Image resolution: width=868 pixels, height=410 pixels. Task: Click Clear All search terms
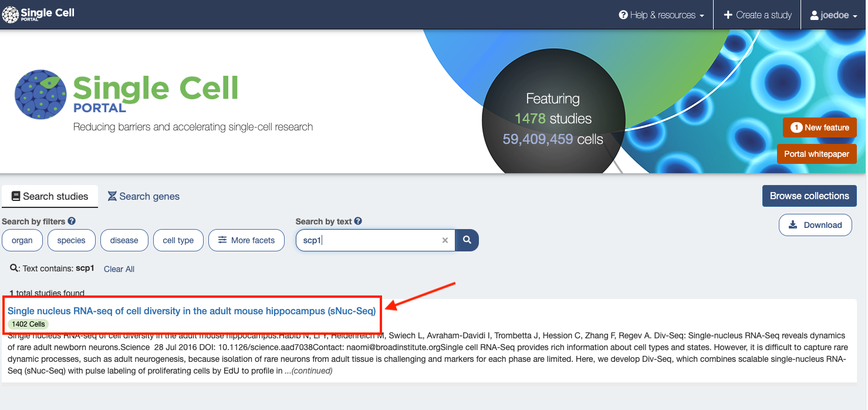point(119,269)
